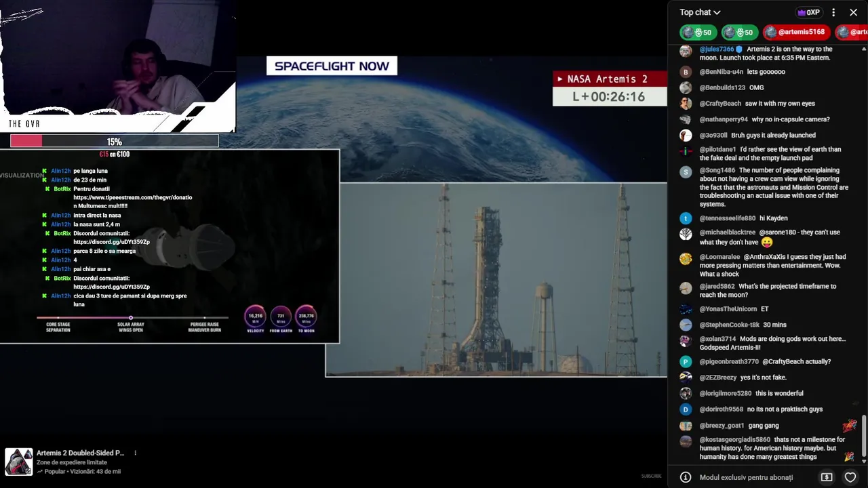Open @BenNiba-u4n avatar with letter B

click(686, 72)
